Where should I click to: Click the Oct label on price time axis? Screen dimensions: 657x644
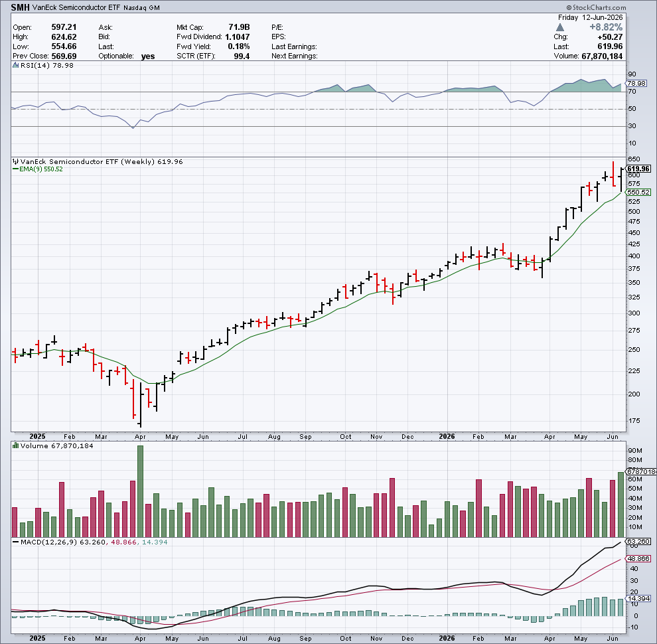point(346,437)
